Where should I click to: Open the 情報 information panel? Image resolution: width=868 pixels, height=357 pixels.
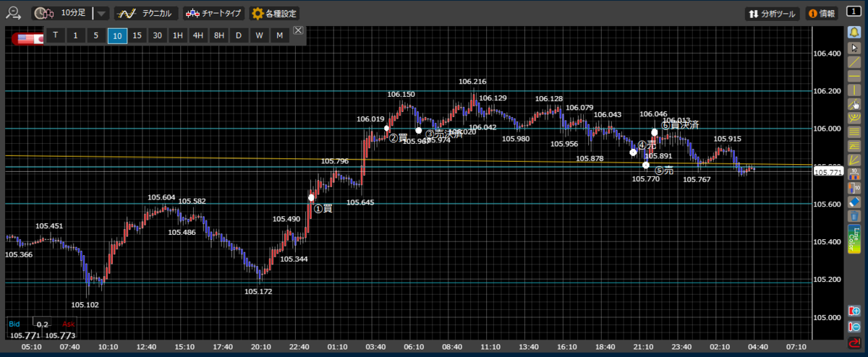(x=822, y=13)
